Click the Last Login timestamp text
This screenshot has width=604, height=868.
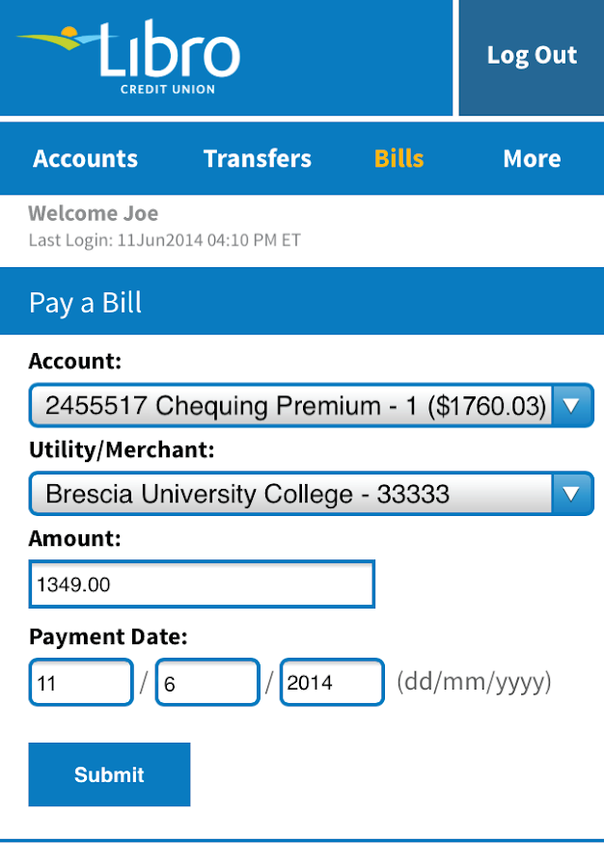tap(164, 240)
